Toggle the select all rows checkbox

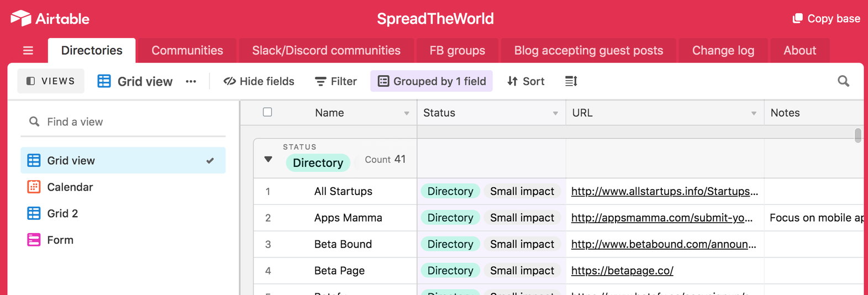point(267,112)
